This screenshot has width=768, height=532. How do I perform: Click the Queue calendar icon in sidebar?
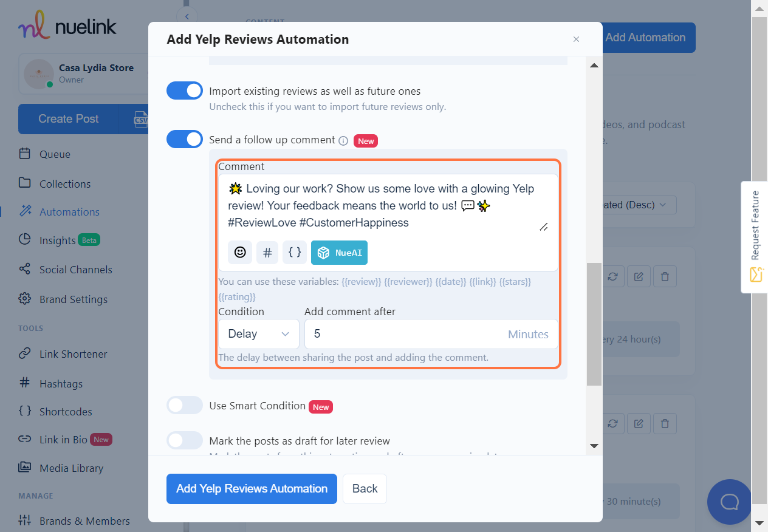click(x=25, y=154)
